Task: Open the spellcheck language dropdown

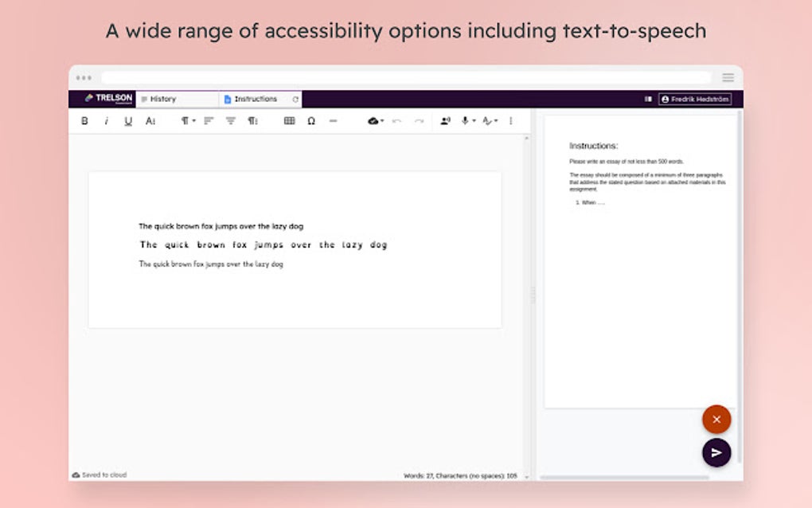Action: [487, 121]
